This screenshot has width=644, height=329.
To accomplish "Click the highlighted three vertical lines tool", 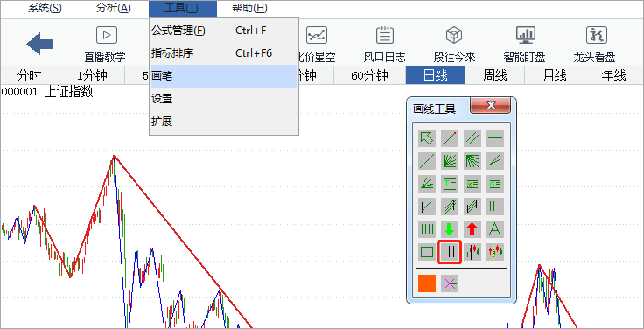I will point(450,252).
